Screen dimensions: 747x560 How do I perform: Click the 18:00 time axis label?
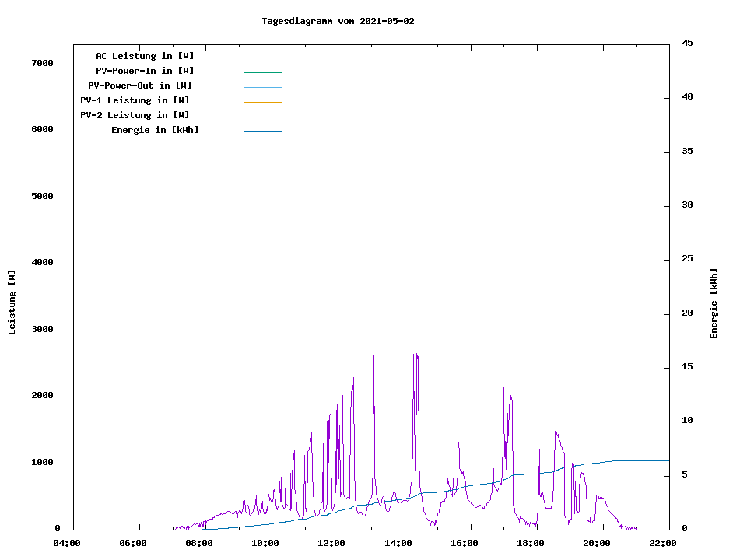(531, 543)
